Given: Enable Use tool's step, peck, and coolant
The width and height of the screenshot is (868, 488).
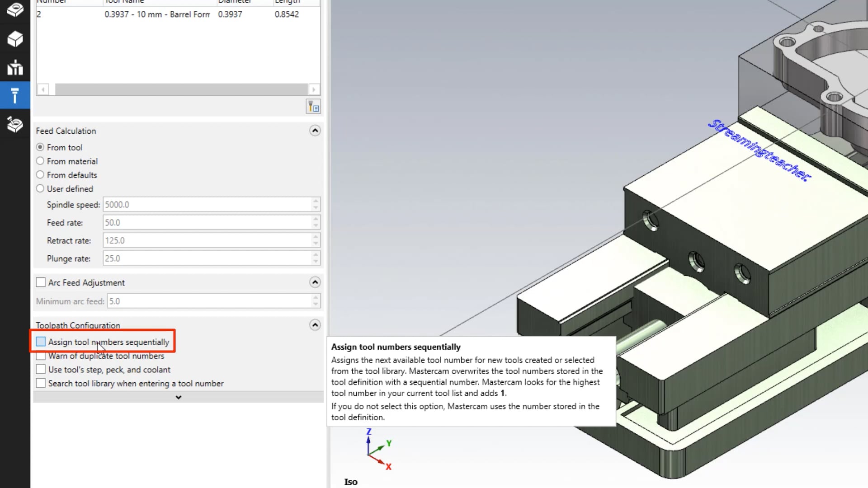Looking at the screenshot, I should [40, 370].
